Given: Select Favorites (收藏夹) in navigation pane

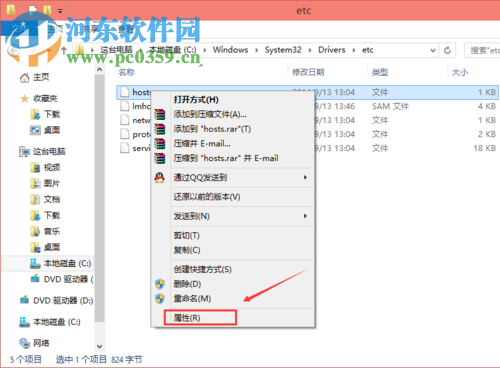Looking at the screenshot, I should tap(45, 98).
